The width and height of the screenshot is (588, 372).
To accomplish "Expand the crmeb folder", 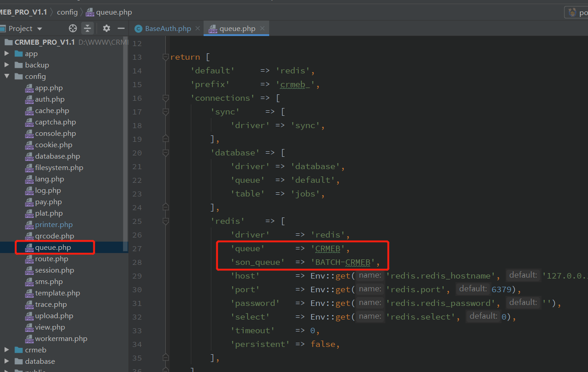I will click(x=6, y=350).
